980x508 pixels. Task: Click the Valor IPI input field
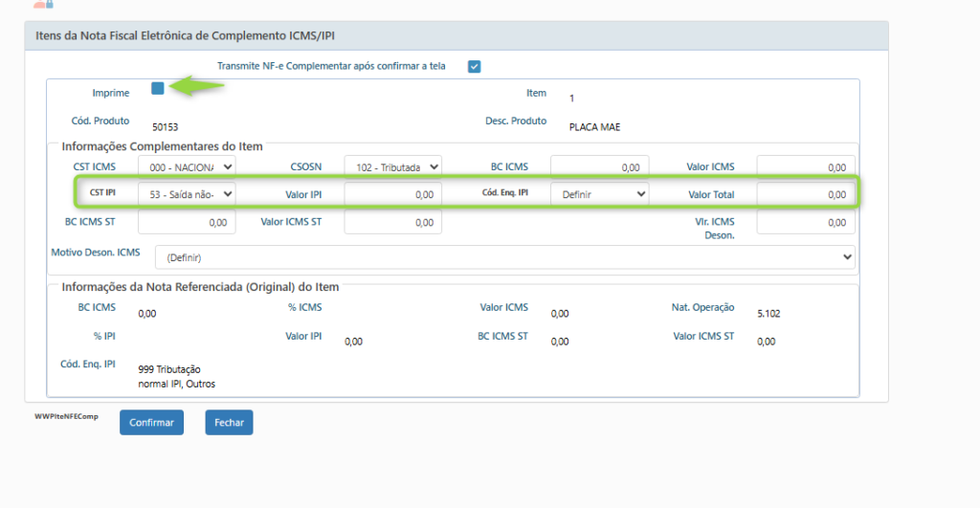[x=392, y=194]
